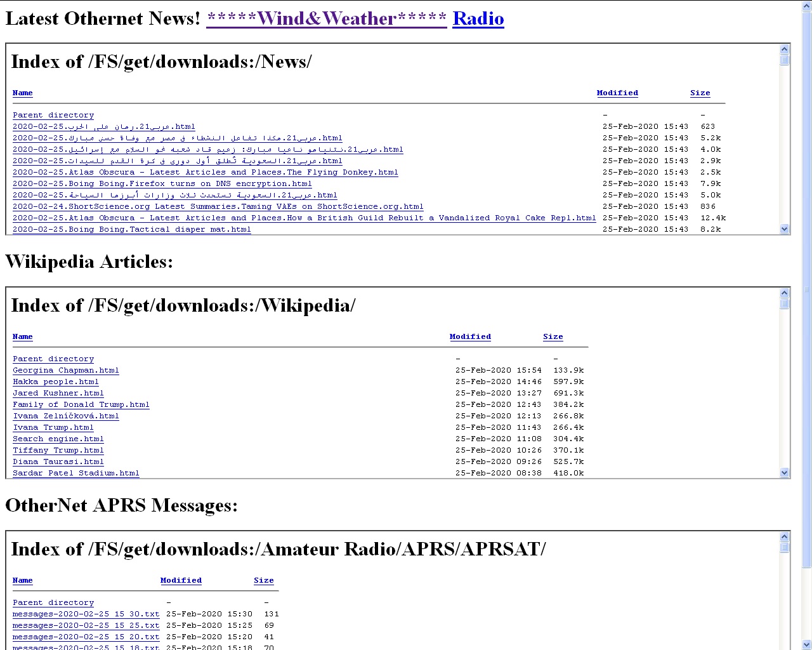Viewport: 812px width, 650px height.
Task: Open Boing Boing Firefox DNS encryption article
Action: click(x=162, y=183)
